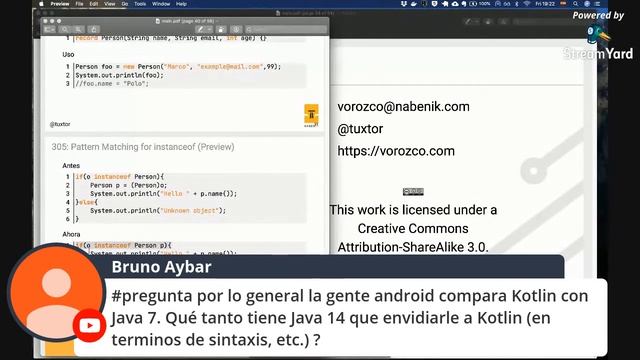Image resolution: width=640 pixels, height=360 pixels.
Task: Open the Preview application menu
Action: pyautogui.click(x=60, y=4)
